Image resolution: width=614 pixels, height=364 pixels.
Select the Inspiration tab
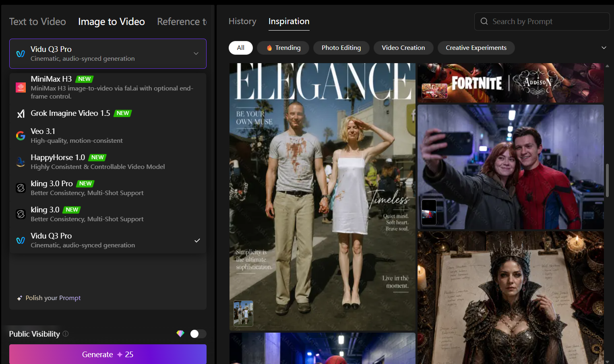[x=289, y=21]
